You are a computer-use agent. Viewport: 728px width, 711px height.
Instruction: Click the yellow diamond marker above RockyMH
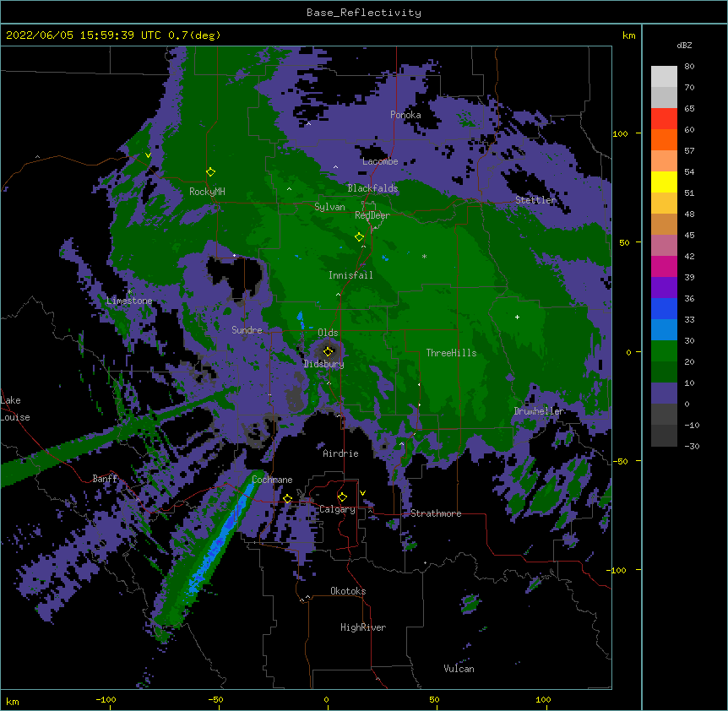click(x=210, y=172)
